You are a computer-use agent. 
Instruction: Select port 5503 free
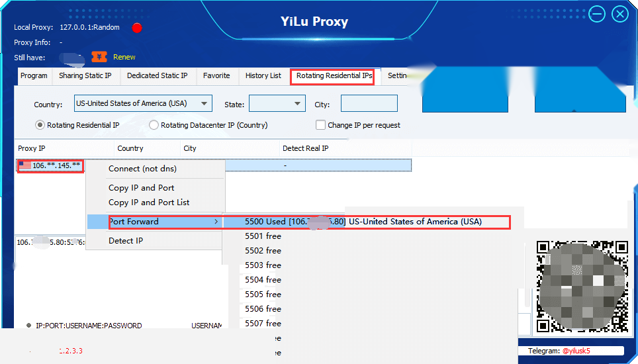pos(263,265)
